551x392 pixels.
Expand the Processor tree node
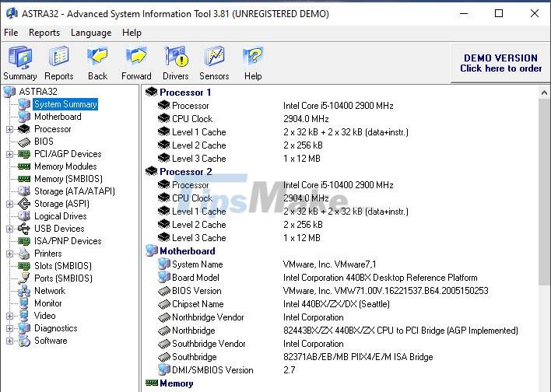click(x=9, y=129)
